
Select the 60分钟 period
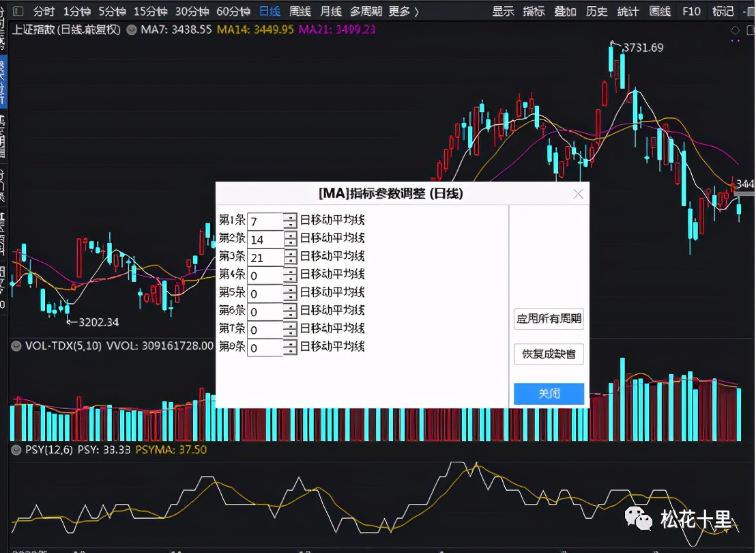coord(233,11)
